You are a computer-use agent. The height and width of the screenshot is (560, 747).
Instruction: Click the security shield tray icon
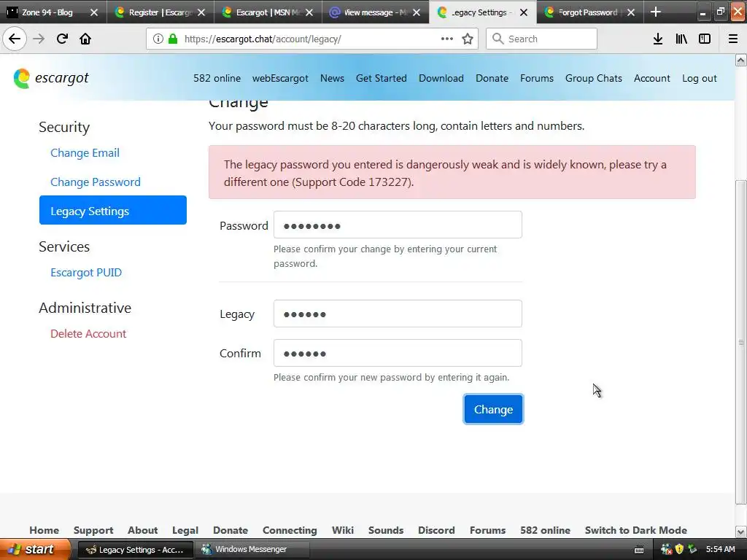point(679,550)
